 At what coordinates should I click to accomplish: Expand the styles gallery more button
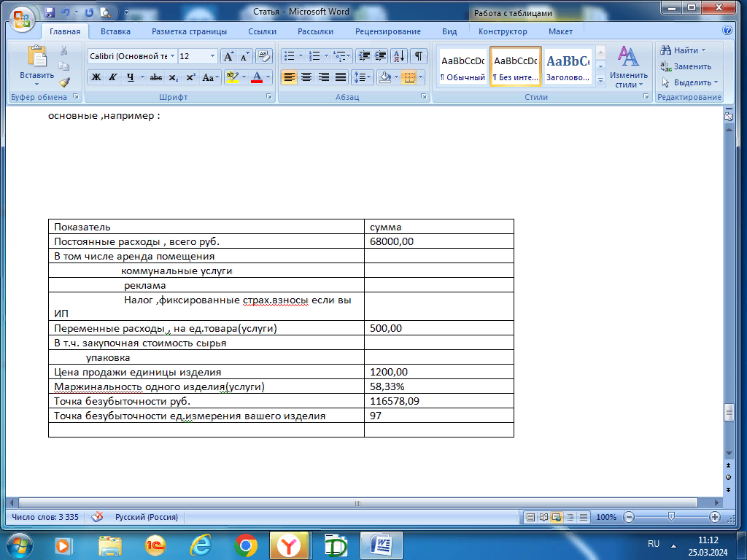coord(601,82)
